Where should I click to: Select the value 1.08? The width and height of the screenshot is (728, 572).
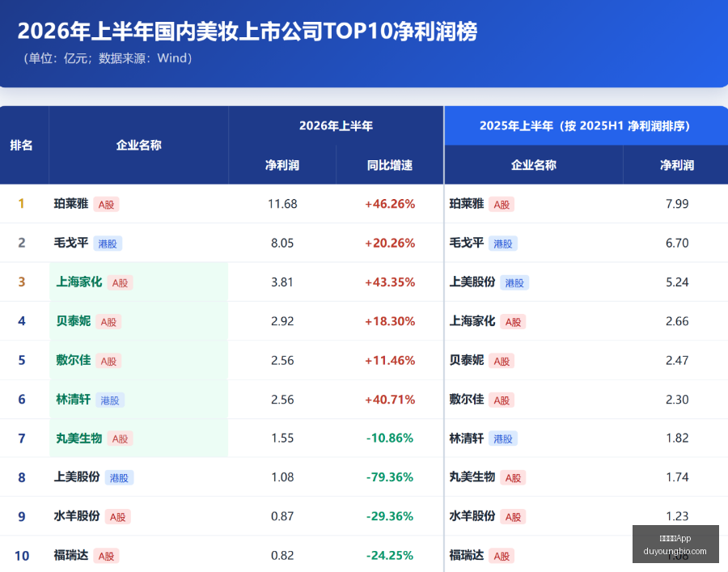click(x=282, y=477)
